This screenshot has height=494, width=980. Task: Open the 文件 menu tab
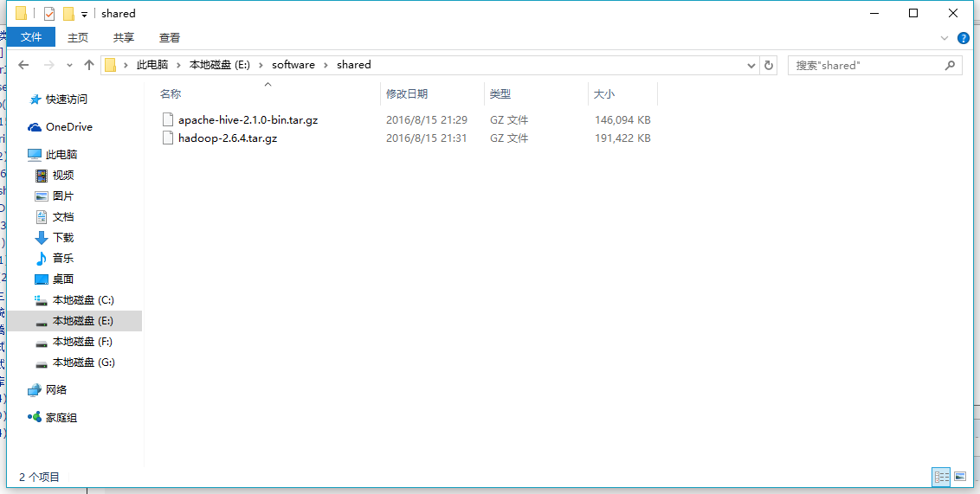pyautogui.click(x=30, y=37)
